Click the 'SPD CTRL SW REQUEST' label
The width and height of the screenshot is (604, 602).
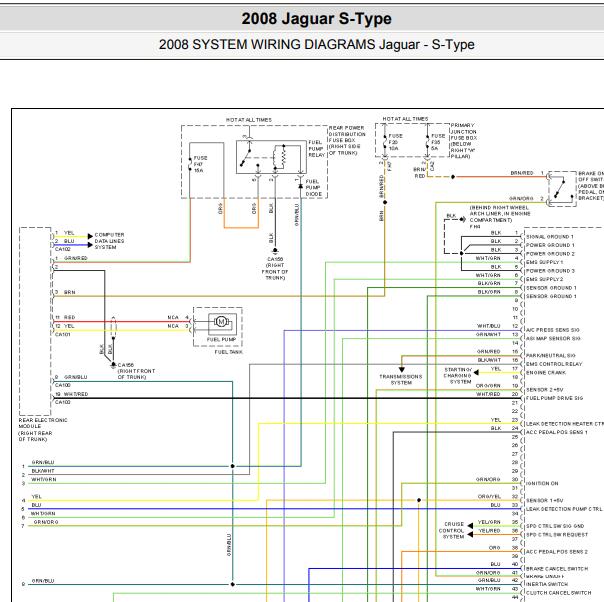557,535
